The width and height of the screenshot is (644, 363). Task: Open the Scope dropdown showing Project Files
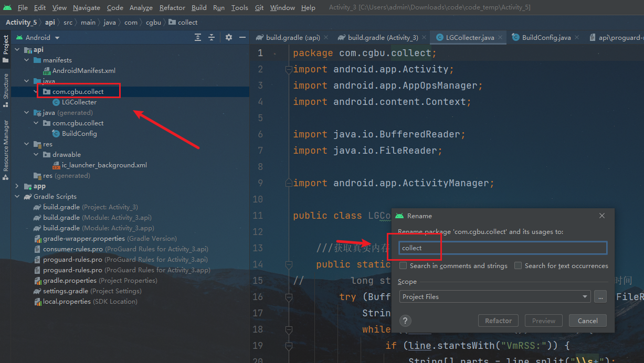click(x=495, y=297)
